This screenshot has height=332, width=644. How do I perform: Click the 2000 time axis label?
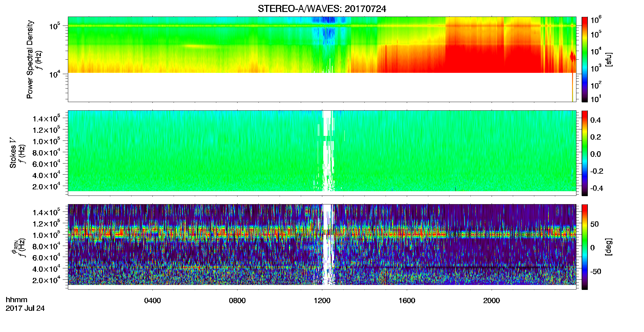pos(492,300)
